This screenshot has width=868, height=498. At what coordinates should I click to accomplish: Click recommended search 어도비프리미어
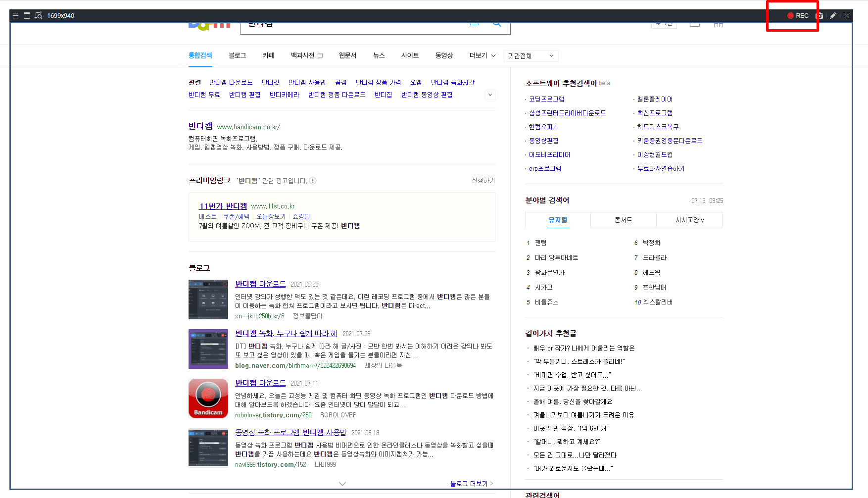click(x=549, y=154)
